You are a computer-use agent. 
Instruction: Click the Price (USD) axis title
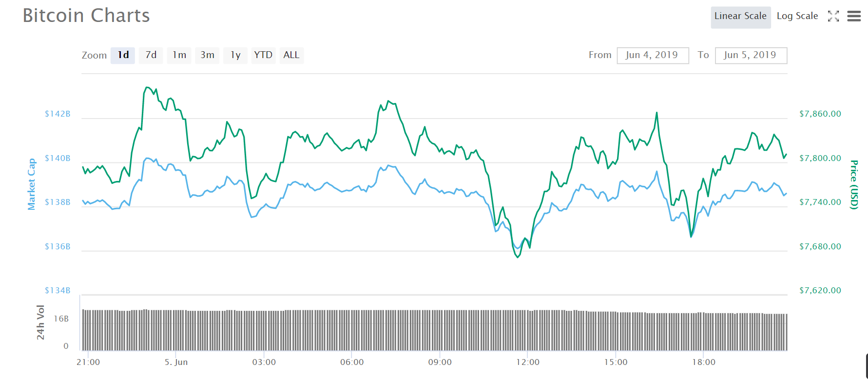click(x=854, y=184)
